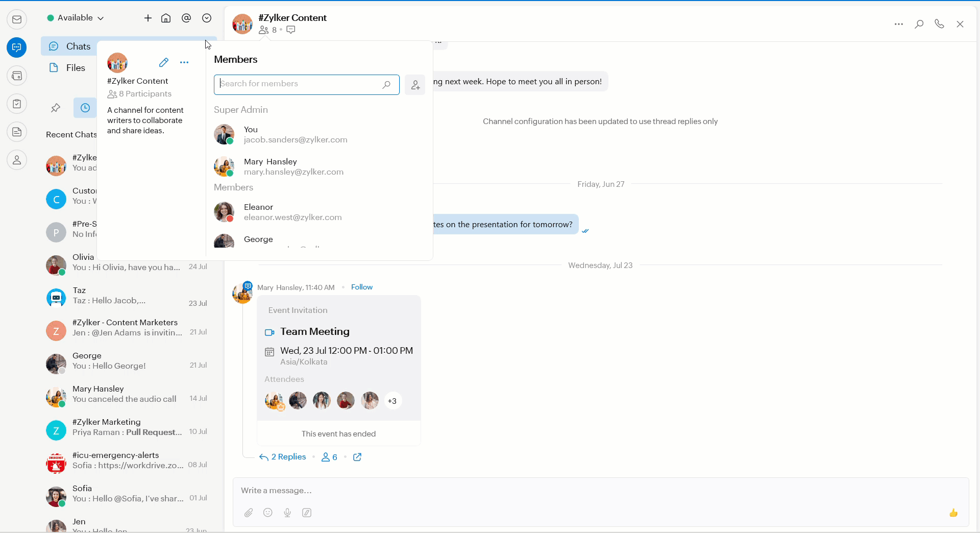The height and width of the screenshot is (533, 980).
Task: View the 2 Replies thread
Action: (x=283, y=457)
